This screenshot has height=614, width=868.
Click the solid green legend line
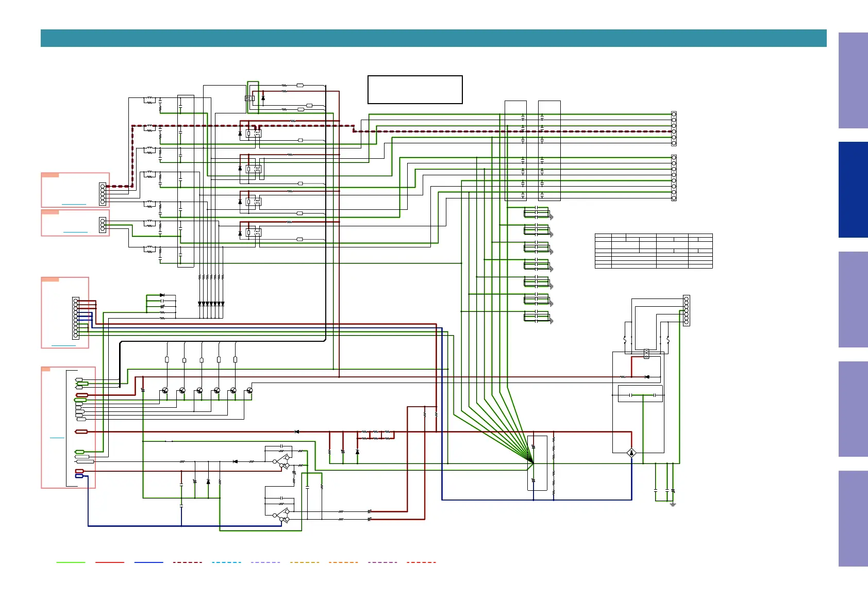coord(71,562)
